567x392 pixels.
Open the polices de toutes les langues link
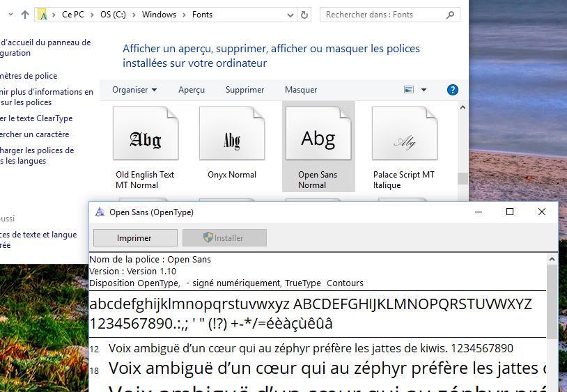(x=37, y=155)
